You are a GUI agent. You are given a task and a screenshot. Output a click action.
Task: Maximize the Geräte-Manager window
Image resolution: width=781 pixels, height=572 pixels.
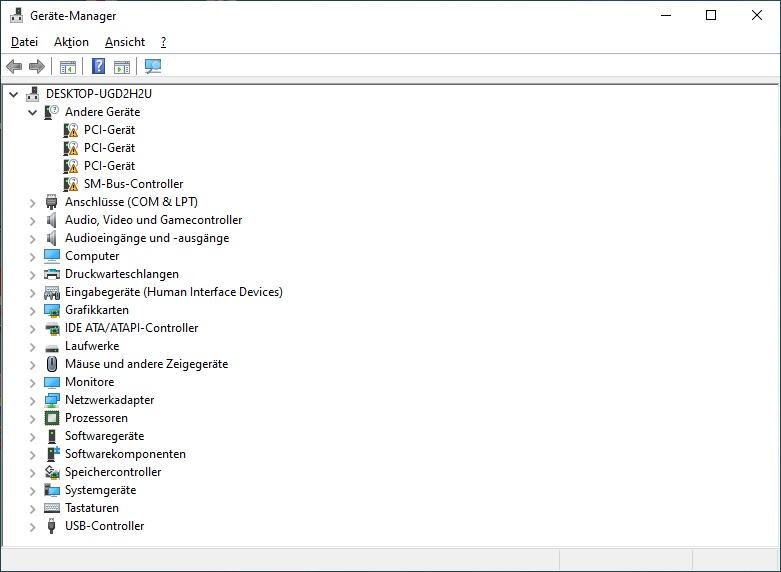(x=711, y=15)
